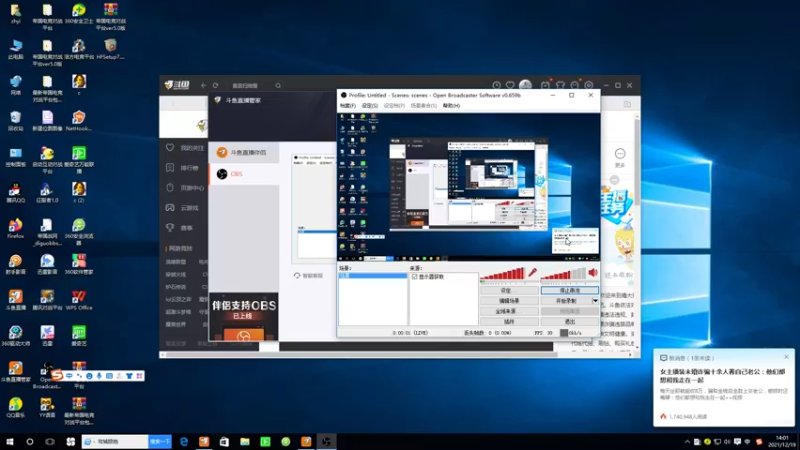This screenshot has width=800, height=450.
Task: Open the WPS Office desktop icon
Action: coord(79,300)
